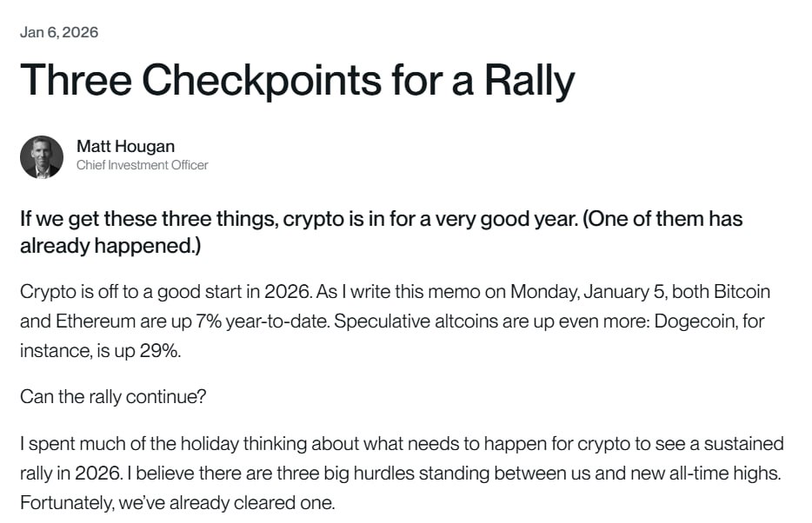Image resolution: width=812 pixels, height=523 pixels.
Task: Click the sentence "Fortunately, we've already cleared one."
Action: pyautogui.click(x=177, y=503)
